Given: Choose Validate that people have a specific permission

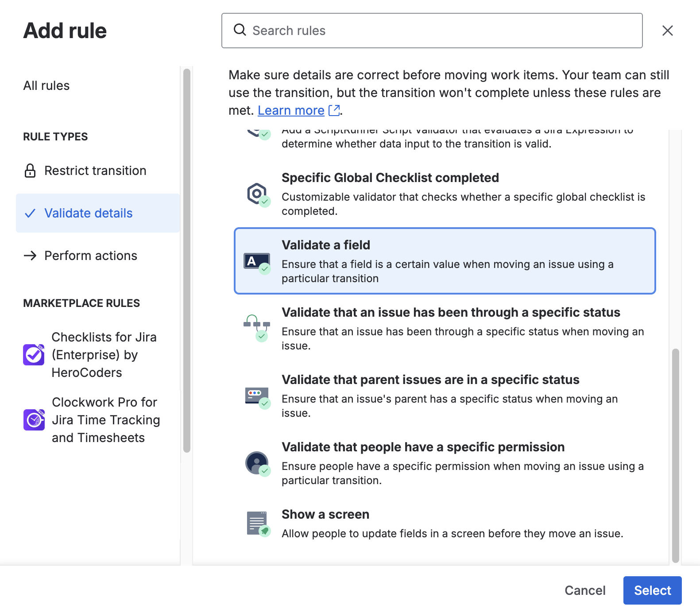Looking at the screenshot, I should [x=423, y=447].
